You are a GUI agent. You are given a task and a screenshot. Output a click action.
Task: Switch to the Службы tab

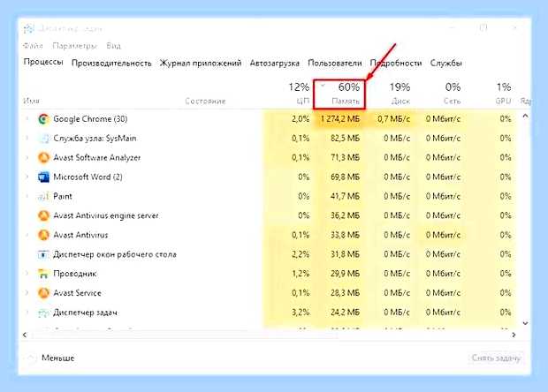pos(446,64)
